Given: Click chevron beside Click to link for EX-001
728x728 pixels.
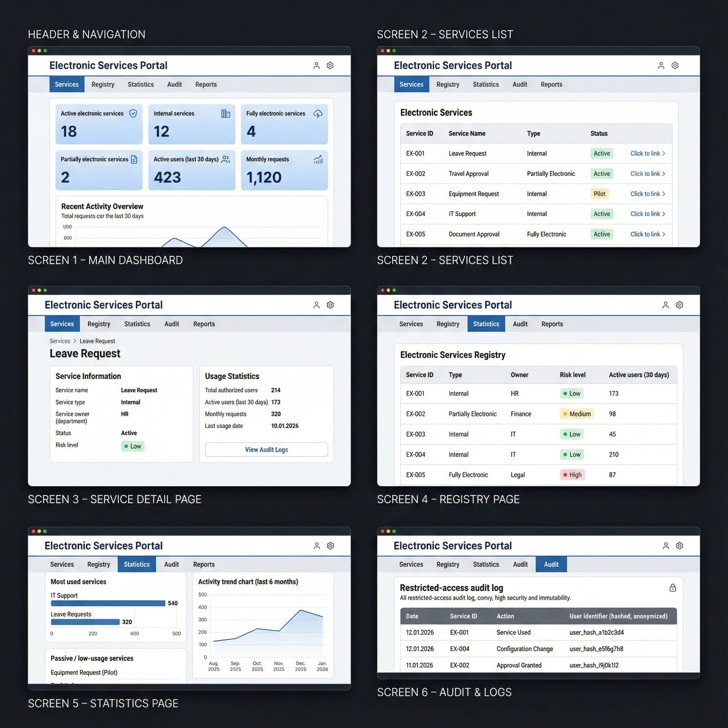Looking at the screenshot, I should pyautogui.click(x=664, y=154).
